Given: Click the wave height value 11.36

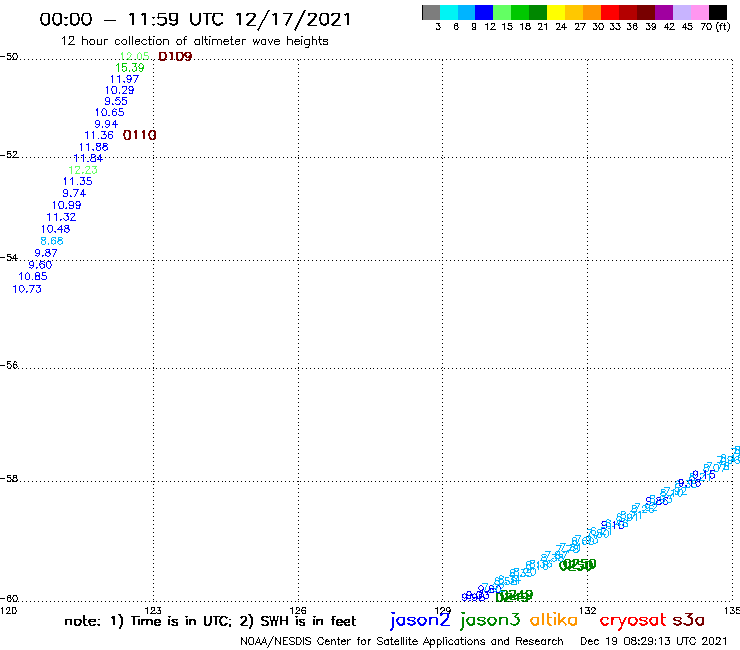Looking at the screenshot, I should [x=99, y=135].
